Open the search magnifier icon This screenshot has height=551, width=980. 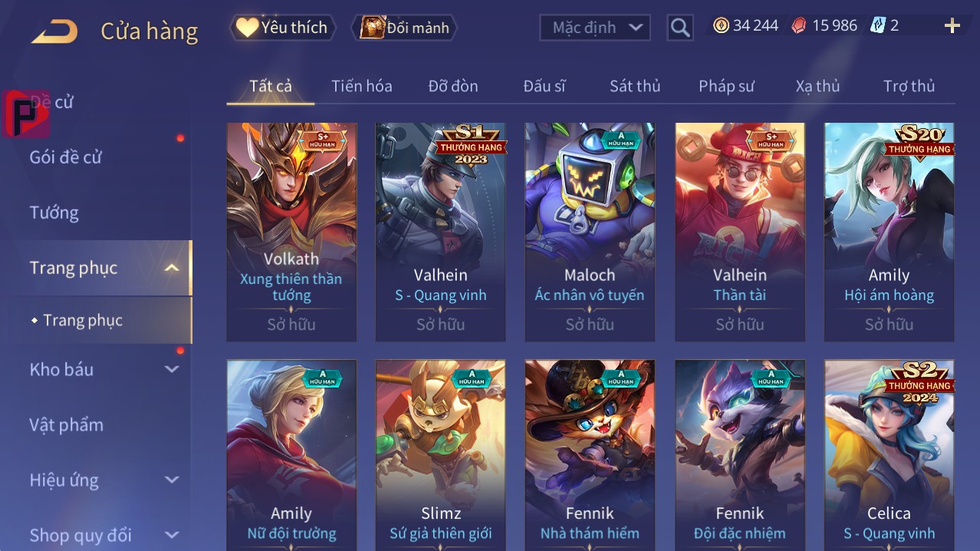click(680, 28)
